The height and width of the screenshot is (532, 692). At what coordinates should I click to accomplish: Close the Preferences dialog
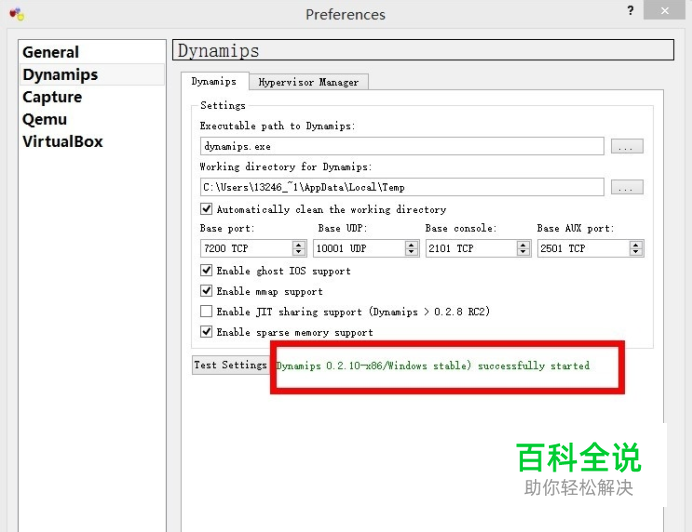pos(664,11)
